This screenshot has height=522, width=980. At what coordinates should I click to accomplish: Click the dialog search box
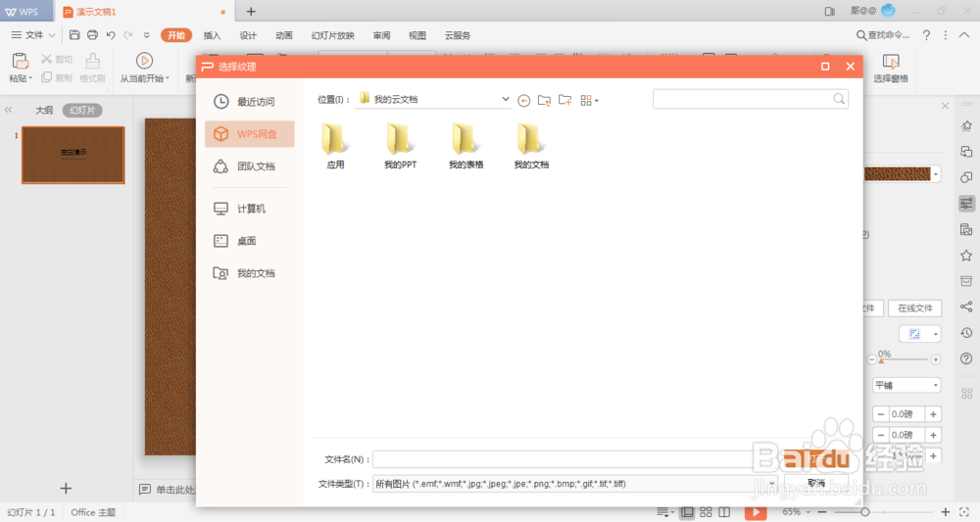click(x=750, y=99)
